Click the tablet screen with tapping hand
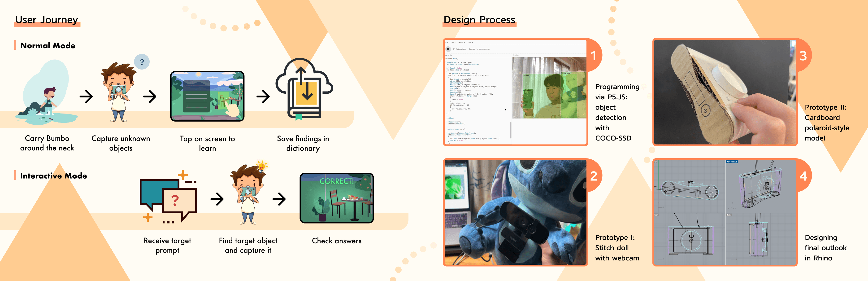The height and width of the screenshot is (281, 868). [x=207, y=96]
